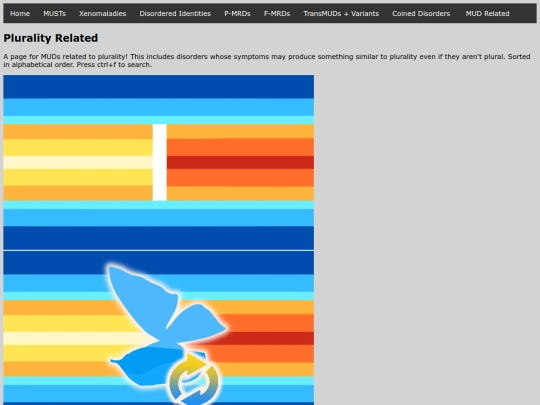Click the Plurality Related heading
Screen dimensions: 540x405
pos(51,38)
